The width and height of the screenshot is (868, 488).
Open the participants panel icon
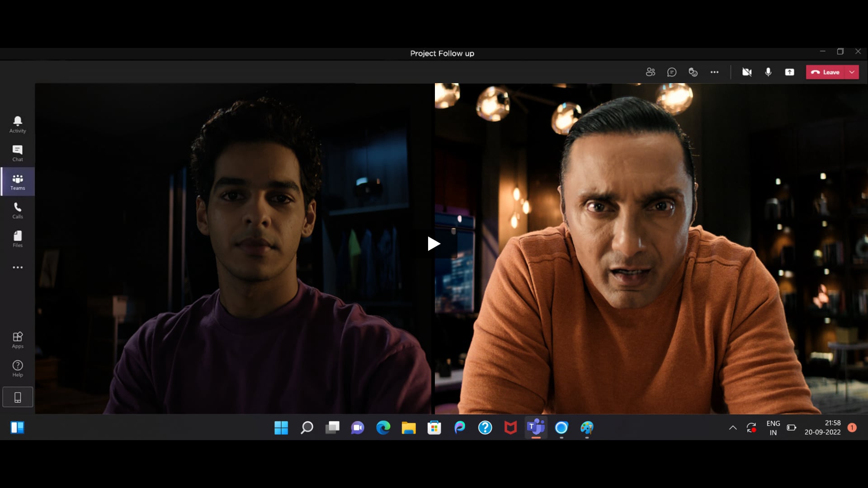650,72
